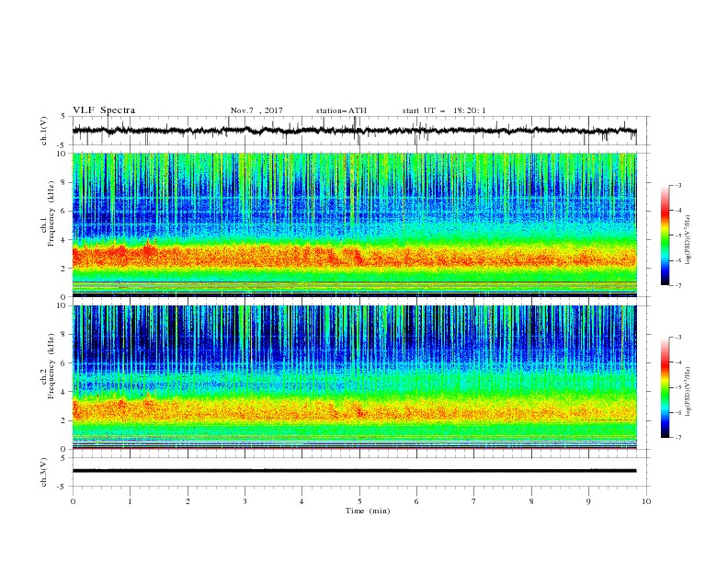The image size is (728, 563).
Task: Click the ch.1 spectrogram panel
Action: (354, 224)
